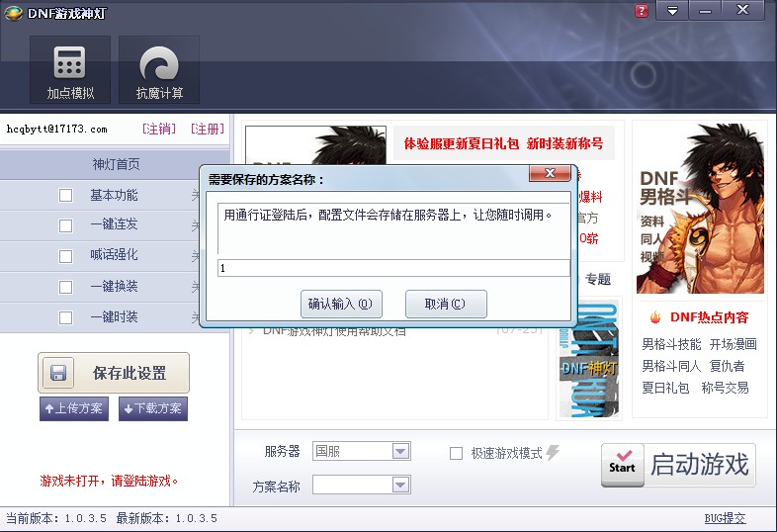Open the 男格斗技能 link
This screenshot has height=532, width=777.
671,344
